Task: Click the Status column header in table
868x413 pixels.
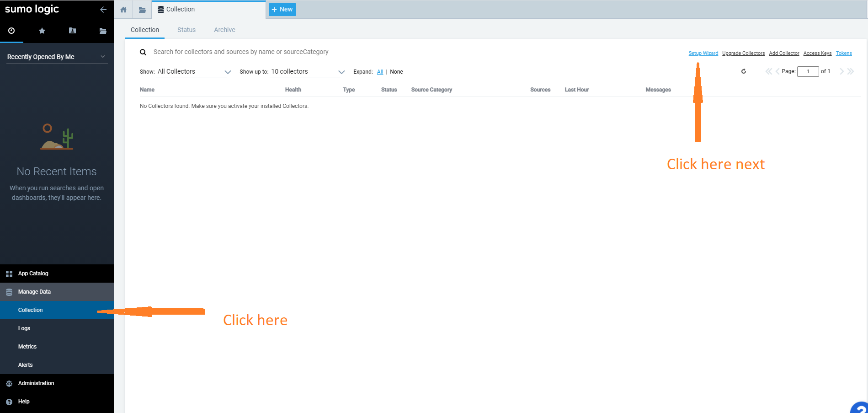Action: coord(389,90)
